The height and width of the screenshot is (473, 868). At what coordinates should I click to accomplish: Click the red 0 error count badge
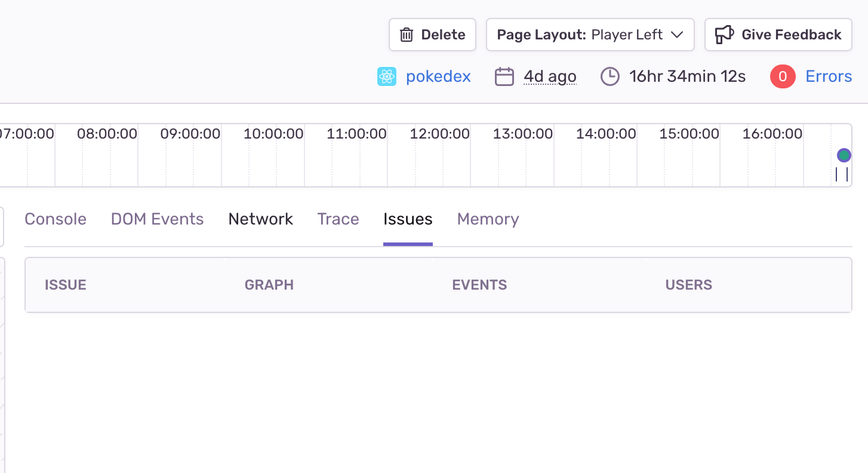(x=783, y=76)
